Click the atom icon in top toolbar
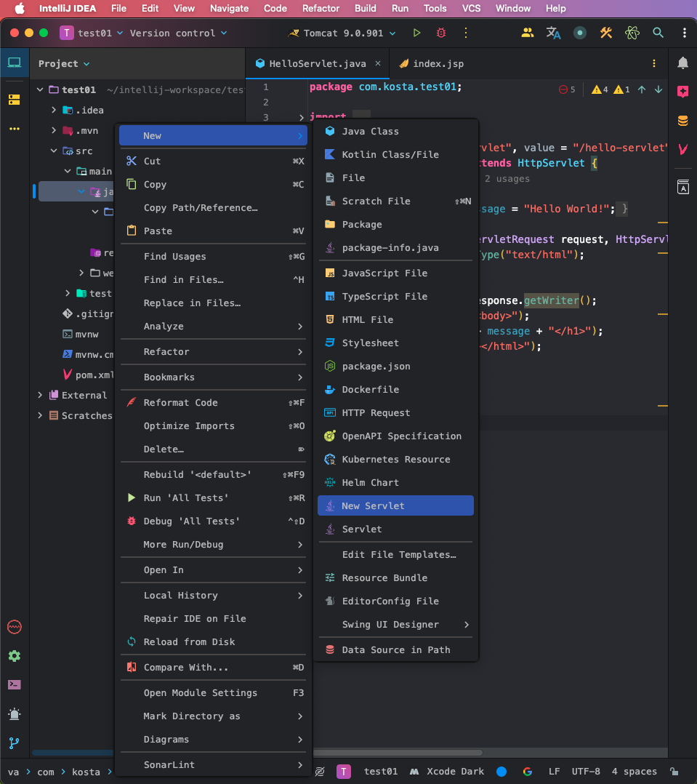 click(x=632, y=33)
